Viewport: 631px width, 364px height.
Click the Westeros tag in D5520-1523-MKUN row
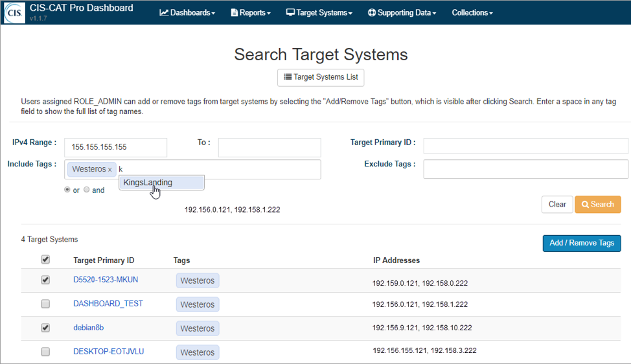198,280
